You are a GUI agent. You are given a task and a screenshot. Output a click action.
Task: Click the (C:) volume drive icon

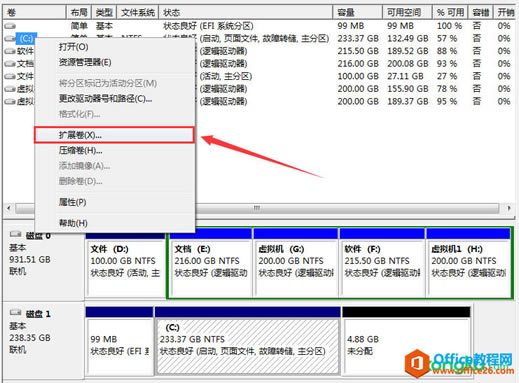click(10, 39)
